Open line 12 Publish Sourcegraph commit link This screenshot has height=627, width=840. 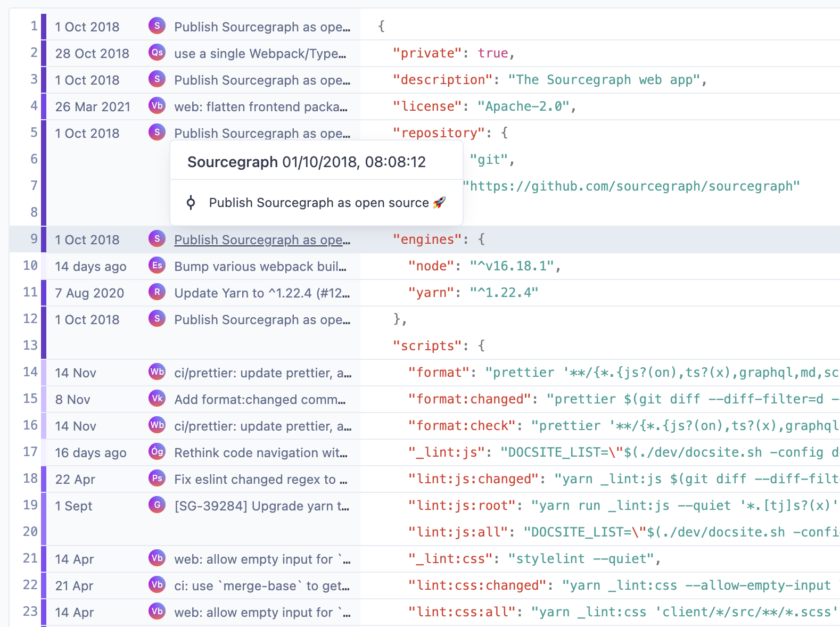click(262, 319)
